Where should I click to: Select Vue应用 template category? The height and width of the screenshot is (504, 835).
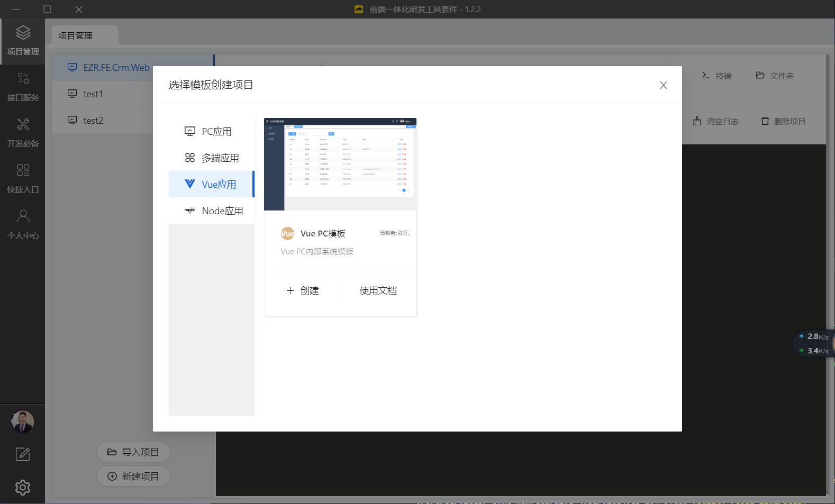point(212,184)
